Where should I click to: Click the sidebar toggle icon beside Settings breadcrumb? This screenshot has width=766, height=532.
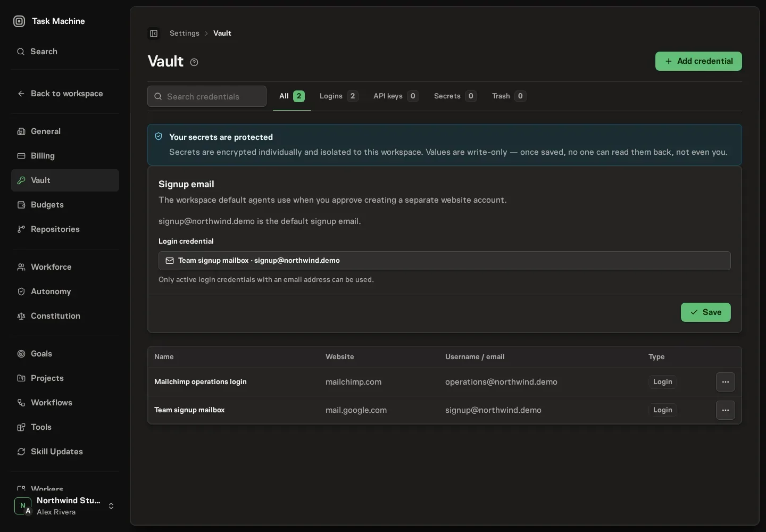pyautogui.click(x=154, y=34)
